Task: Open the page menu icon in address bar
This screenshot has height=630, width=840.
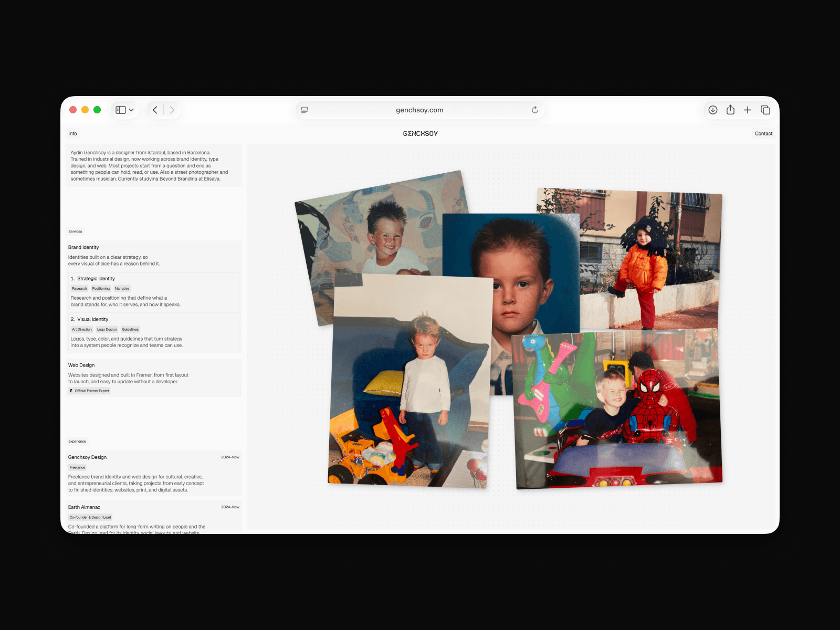Action: [304, 110]
